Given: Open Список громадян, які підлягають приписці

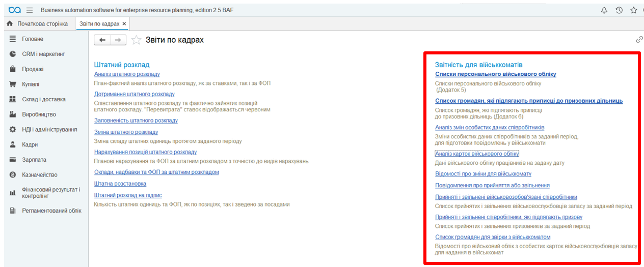Looking at the screenshot, I should (529, 101).
